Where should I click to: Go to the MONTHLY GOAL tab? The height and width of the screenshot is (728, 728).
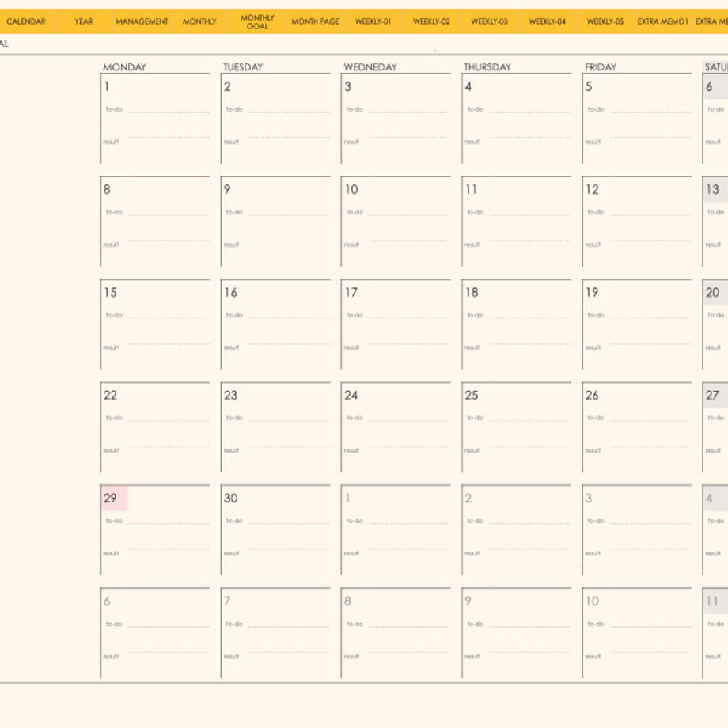tap(258, 21)
